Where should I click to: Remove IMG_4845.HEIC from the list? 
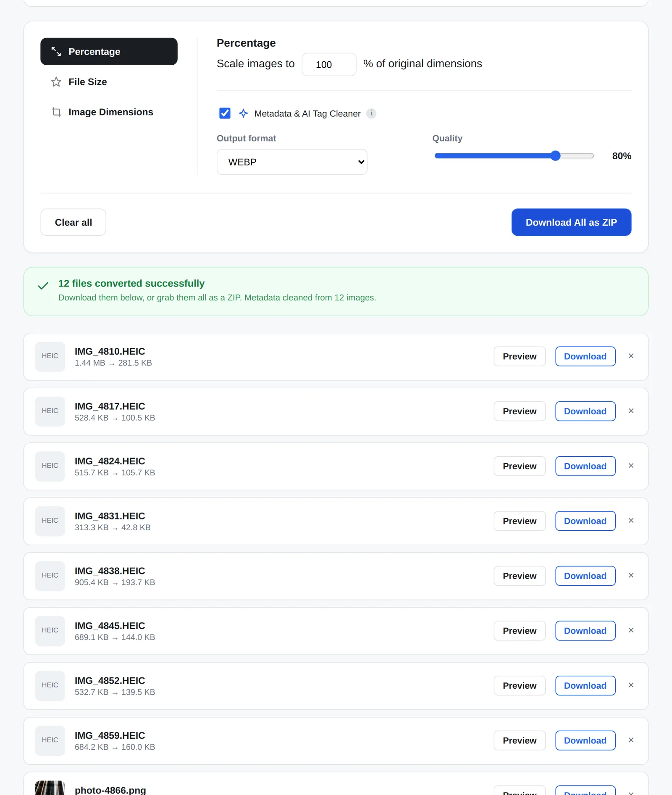631,630
